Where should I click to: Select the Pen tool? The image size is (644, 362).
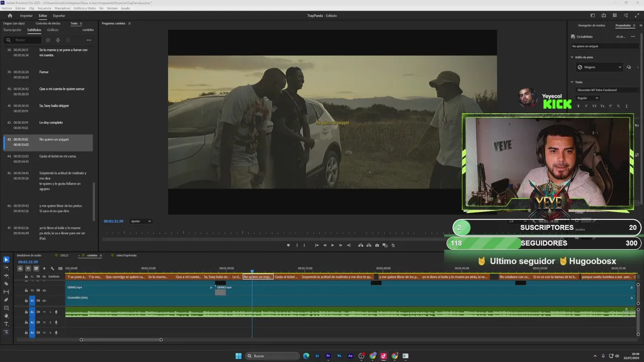[x=6, y=300]
